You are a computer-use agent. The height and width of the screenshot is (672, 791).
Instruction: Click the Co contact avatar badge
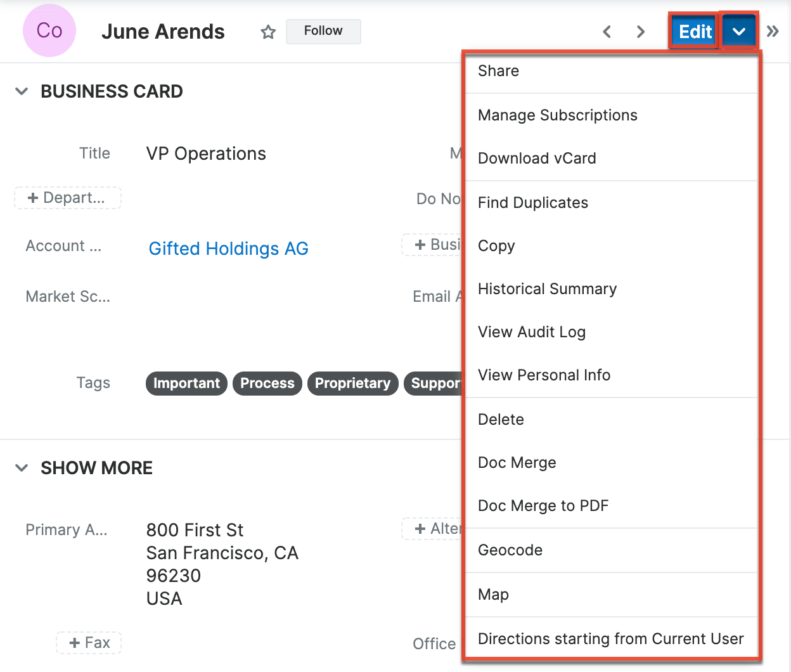click(x=49, y=30)
